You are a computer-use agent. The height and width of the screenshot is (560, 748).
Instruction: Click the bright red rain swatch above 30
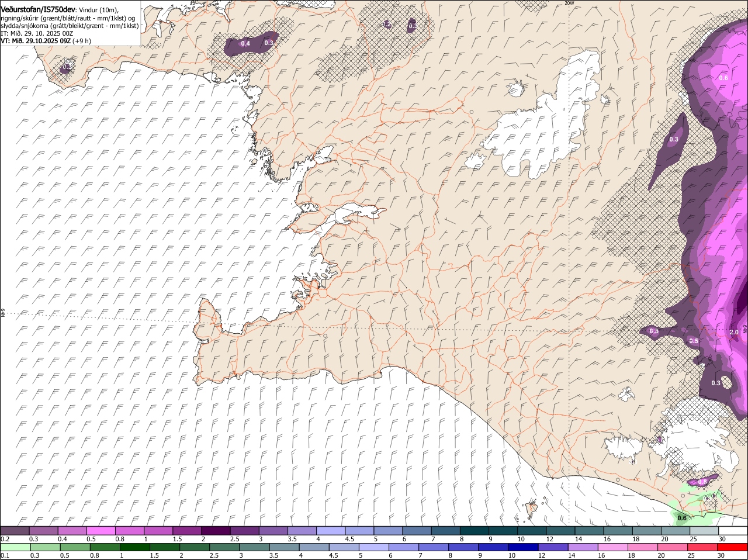coord(732,547)
